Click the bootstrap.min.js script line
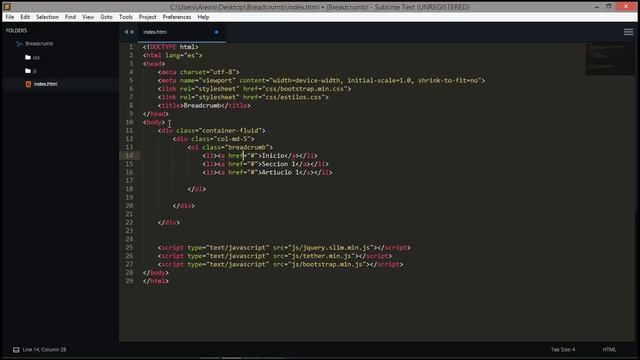 click(280, 264)
